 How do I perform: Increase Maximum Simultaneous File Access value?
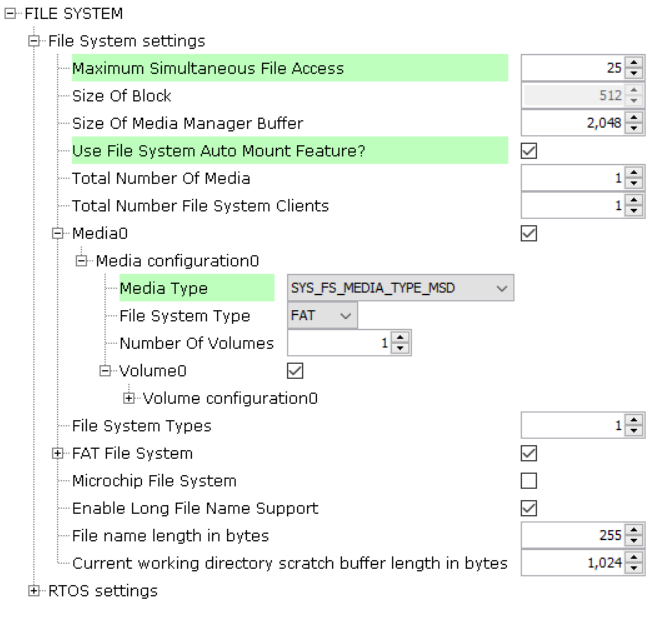point(634,64)
